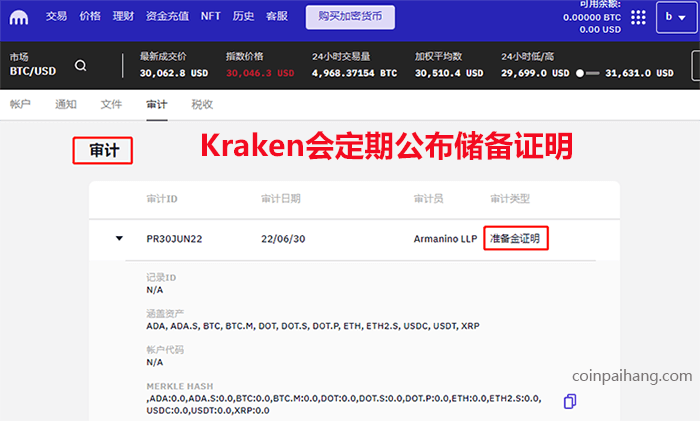Open the account dropdown labeled b
Viewport: 700px width, 421px height.
675,17
